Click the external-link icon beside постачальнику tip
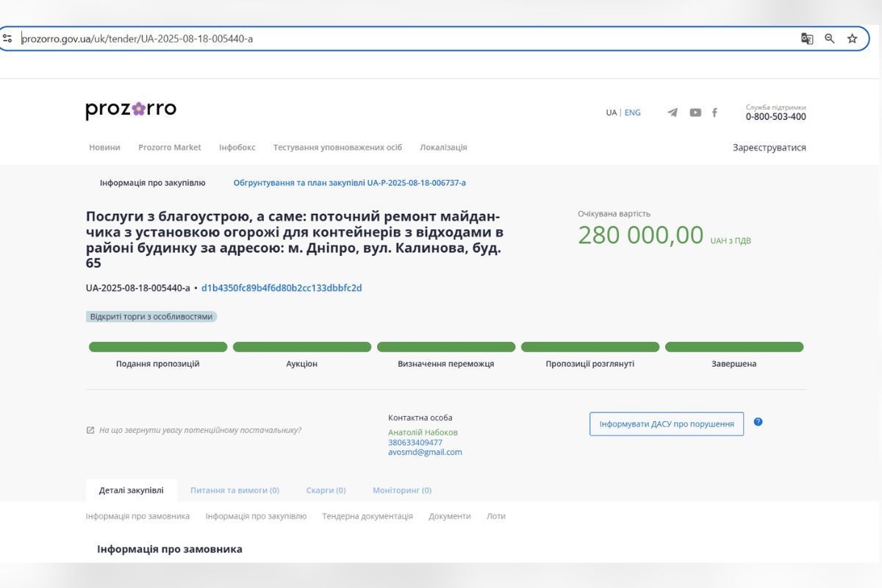 pyautogui.click(x=90, y=429)
